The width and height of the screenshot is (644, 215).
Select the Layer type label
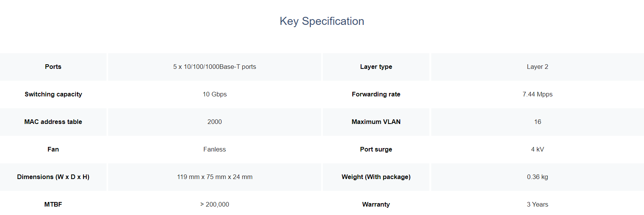pos(376,67)
